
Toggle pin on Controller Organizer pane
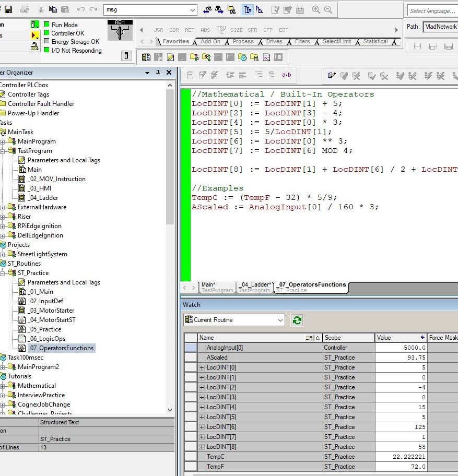[x=158, y=73]
